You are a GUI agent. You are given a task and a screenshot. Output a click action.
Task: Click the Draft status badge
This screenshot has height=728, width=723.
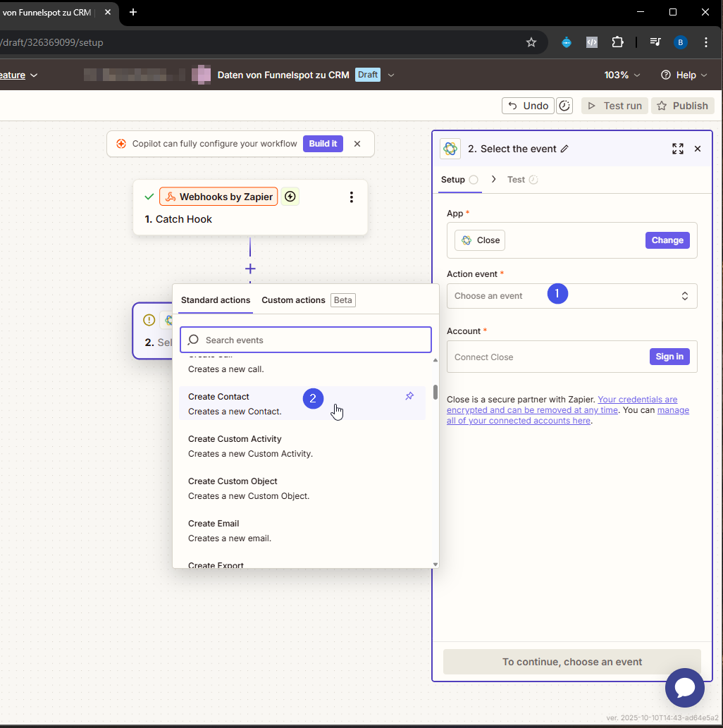[367, 75]
